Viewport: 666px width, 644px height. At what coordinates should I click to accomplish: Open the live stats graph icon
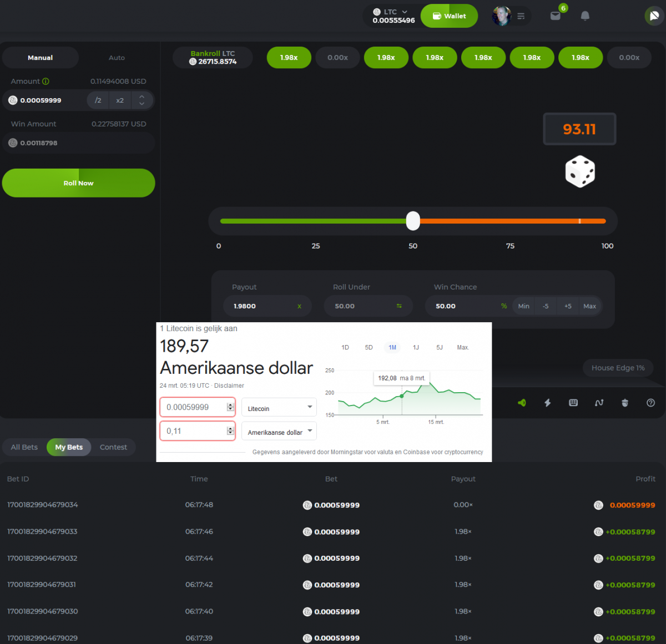pos(599,403)
